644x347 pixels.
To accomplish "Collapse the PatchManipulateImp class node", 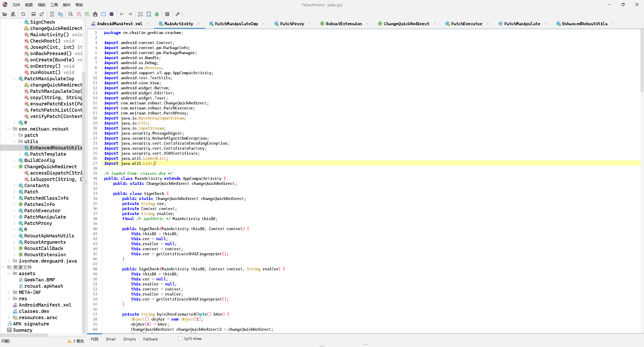I will coord(14,79).
